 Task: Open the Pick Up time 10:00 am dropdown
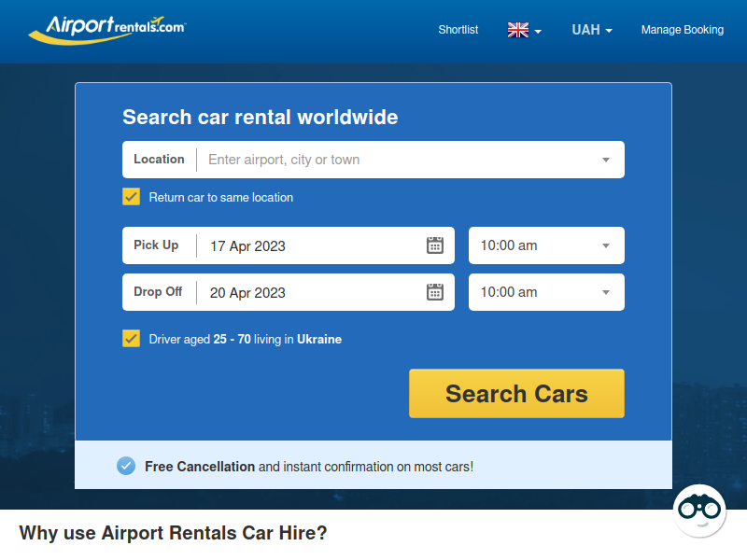coord(546,245)
